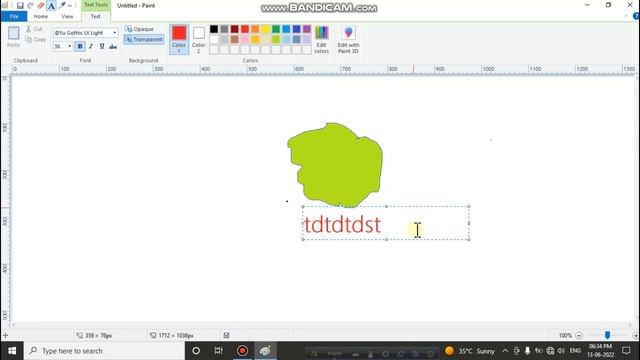Click the Save icon in quick access toolbar

tap(20, 6)
